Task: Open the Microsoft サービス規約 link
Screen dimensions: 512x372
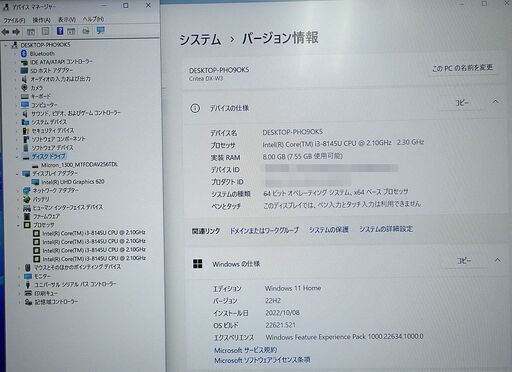Action: (246, 350)
